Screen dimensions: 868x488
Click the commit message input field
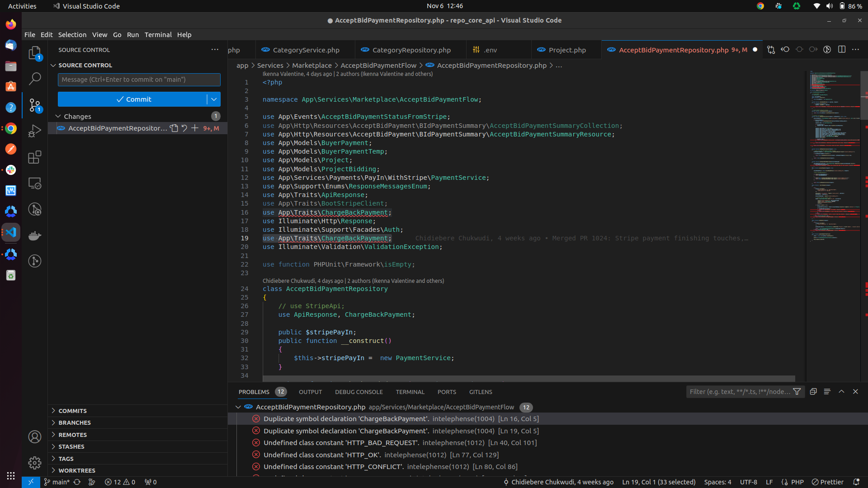pyautogui.click(x=139, y=80)
